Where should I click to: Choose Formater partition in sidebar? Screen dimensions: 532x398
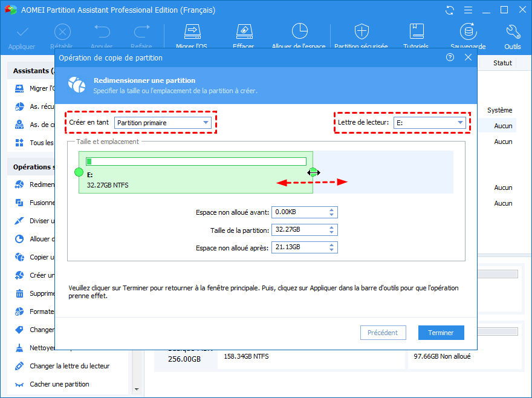tap(34, 312)
